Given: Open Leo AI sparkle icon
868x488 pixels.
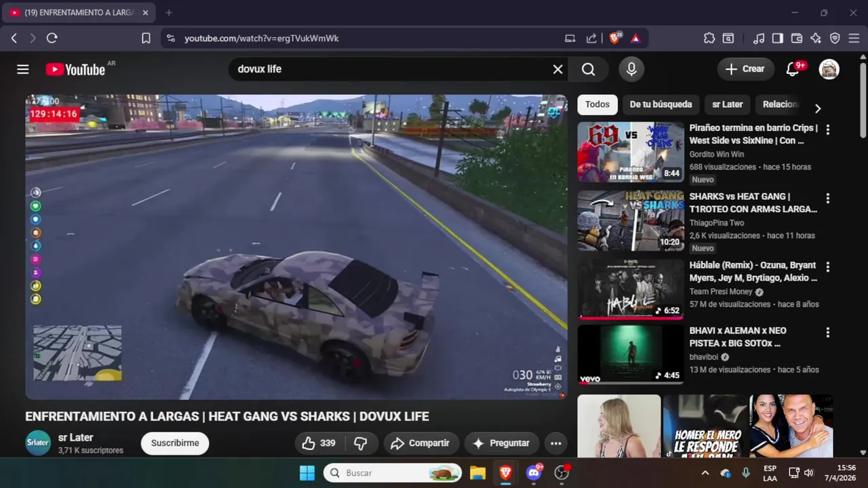Looking at the screenshot, I should pyautogui.click(x=816, y=39).
